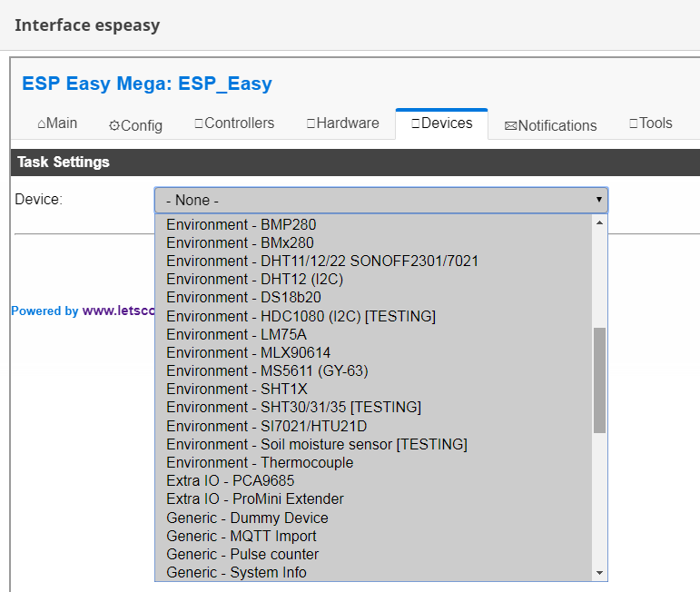The image size is (700, 592).
Task: Click the Device dropdown showing None
Action: (x=380, y=200)
